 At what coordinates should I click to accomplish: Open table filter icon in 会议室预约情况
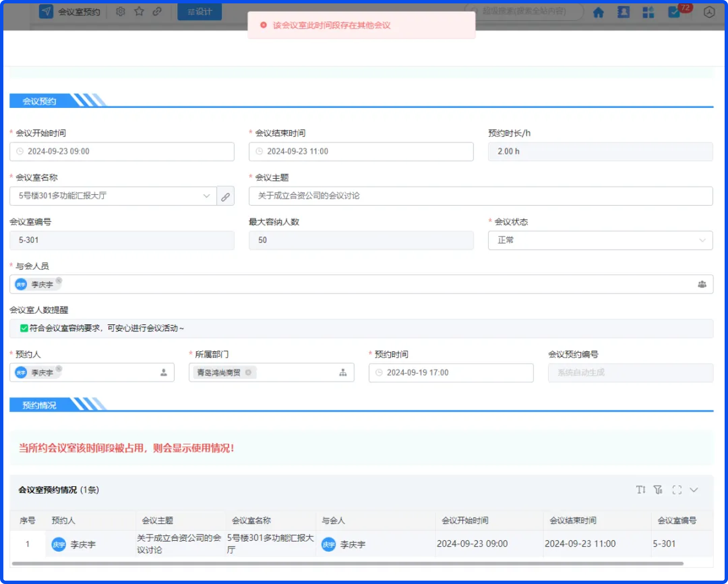pos(658,490)
